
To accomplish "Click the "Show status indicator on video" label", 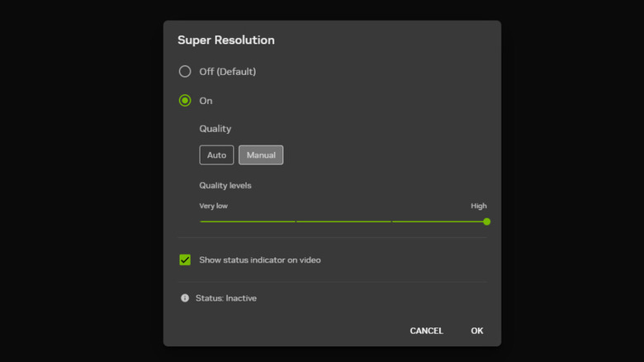I will tap(260, 260).
